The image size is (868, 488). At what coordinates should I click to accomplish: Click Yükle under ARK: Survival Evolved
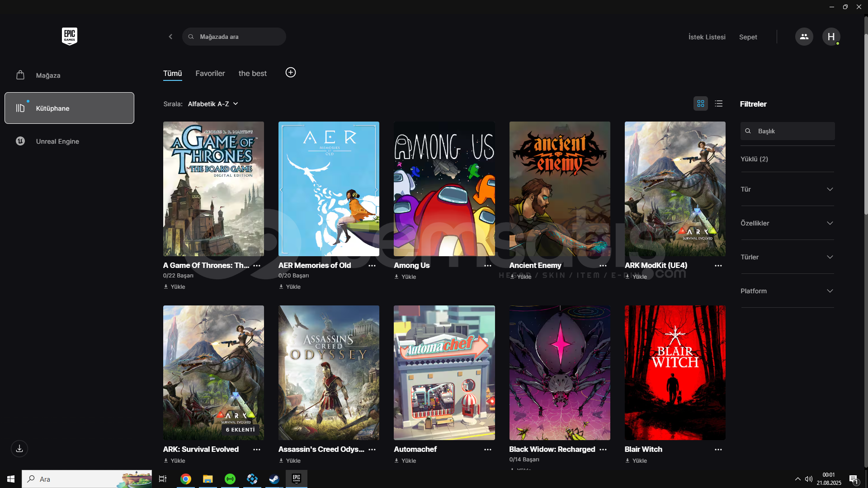[175, 460]
